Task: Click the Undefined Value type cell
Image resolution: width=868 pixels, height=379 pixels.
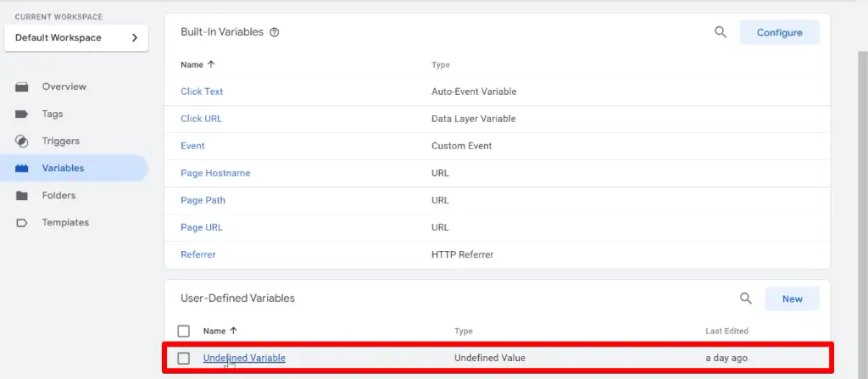Action: (490, 358)
